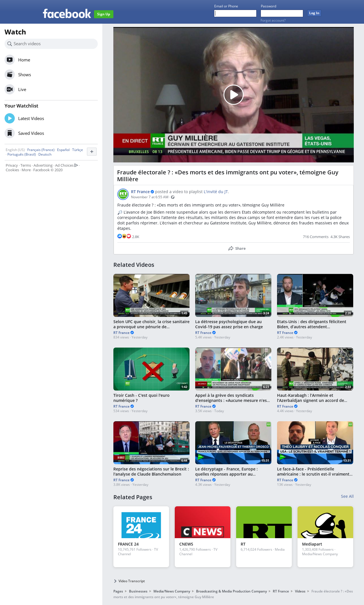The height and width of the screenshot is (605, 364).
Task: Click See All related pages
Action: pyautogui.click(x=347, y=496)
